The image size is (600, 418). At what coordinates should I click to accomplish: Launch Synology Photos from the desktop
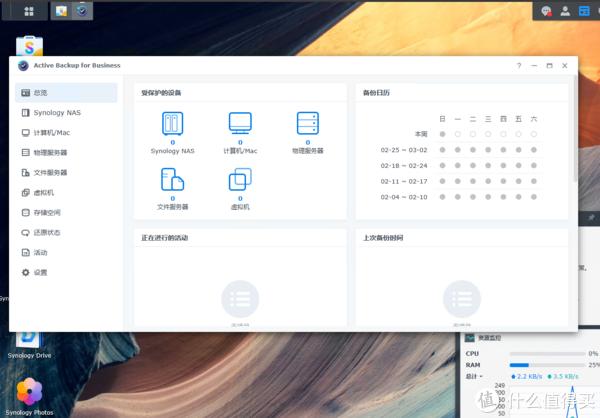point(29,396)
